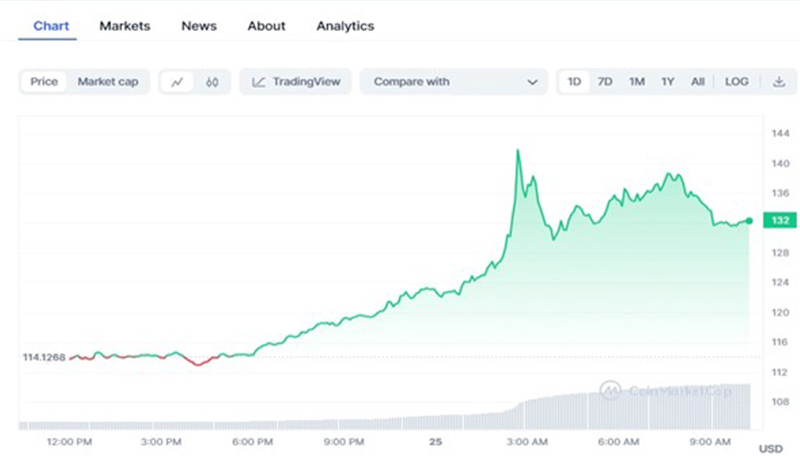Select the Price toggle option
The height and width of the screenshot is (460, 800).
pos(44,82)
